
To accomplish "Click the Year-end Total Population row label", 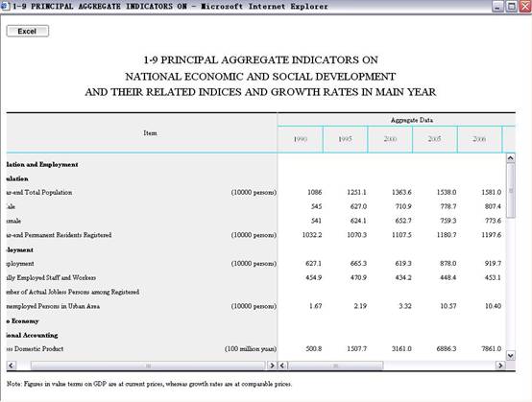I will pos(39,192).
